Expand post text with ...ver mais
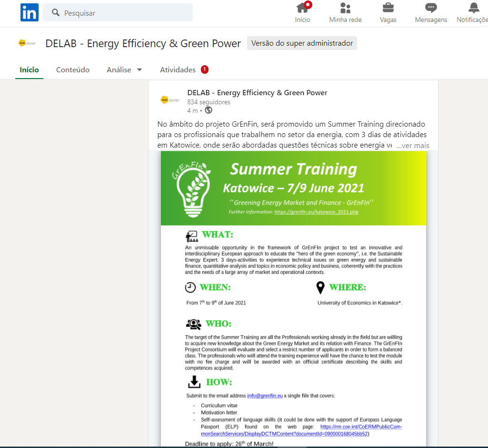This screenshot has height=448, width=488. (x=413, y=145)
